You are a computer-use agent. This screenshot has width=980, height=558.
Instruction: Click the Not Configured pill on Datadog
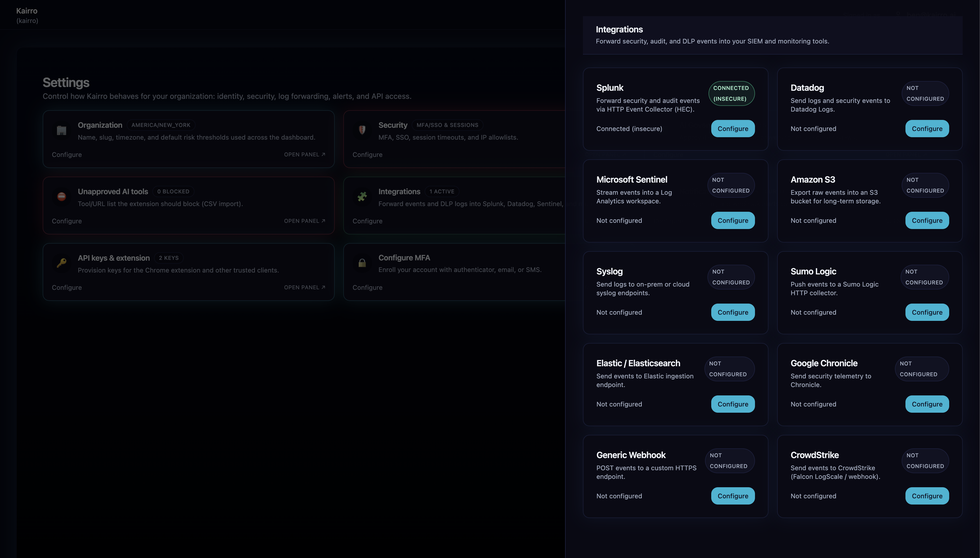coord(925,93)
